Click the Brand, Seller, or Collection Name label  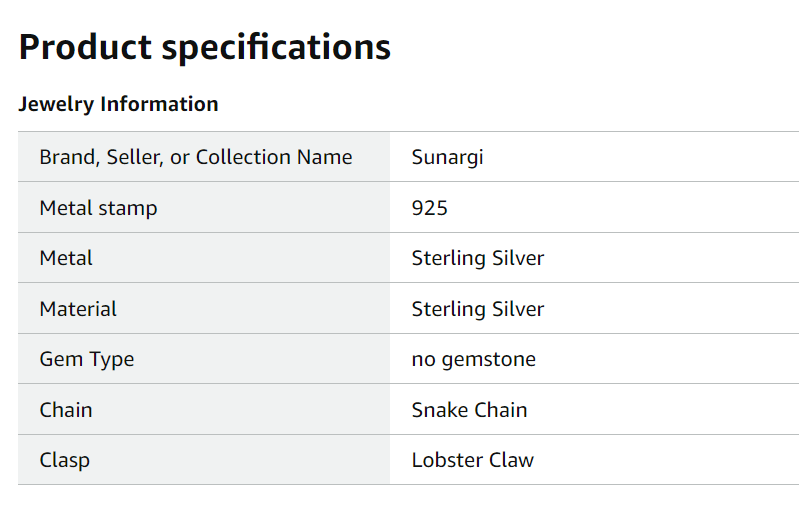(196, 157)
